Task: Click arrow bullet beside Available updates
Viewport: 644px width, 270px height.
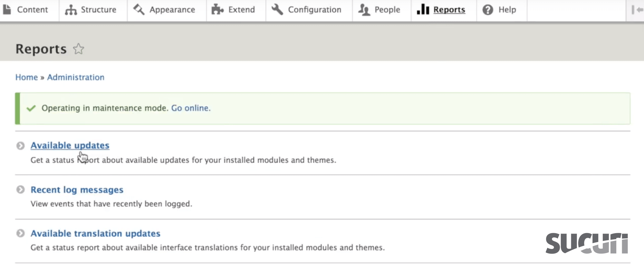Action: click(20, 146)
